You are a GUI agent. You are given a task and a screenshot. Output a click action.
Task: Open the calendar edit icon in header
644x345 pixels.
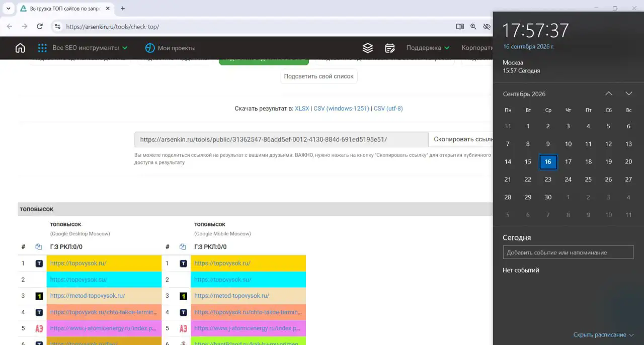pos(390,48)
